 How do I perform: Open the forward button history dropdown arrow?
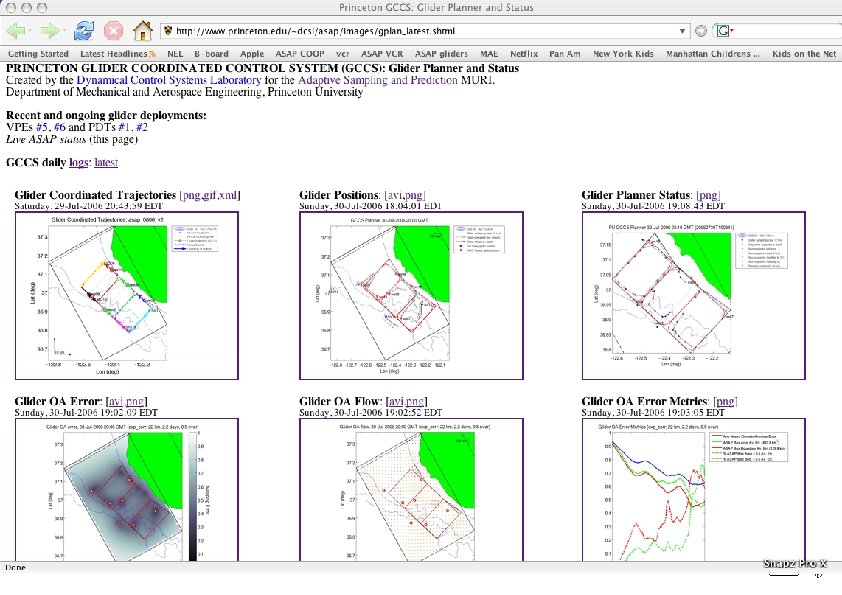tap(63, 31)
